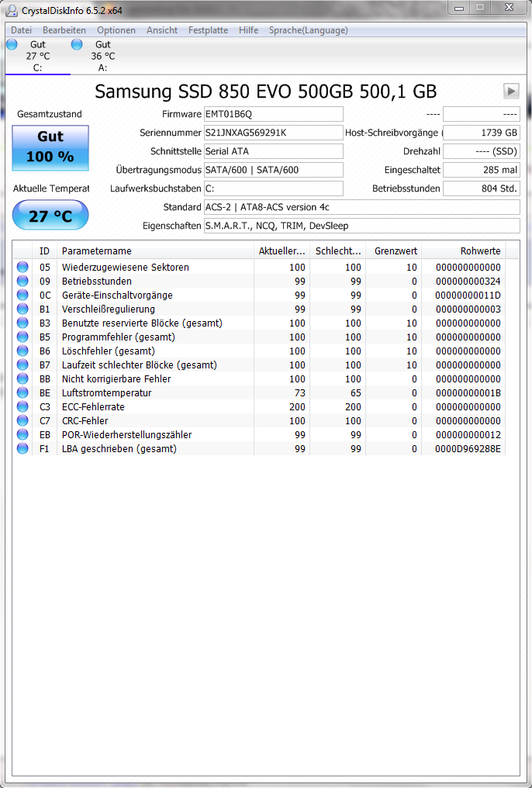
Task: Click the Gut 100 % health status button
Action: click(50, 147)
